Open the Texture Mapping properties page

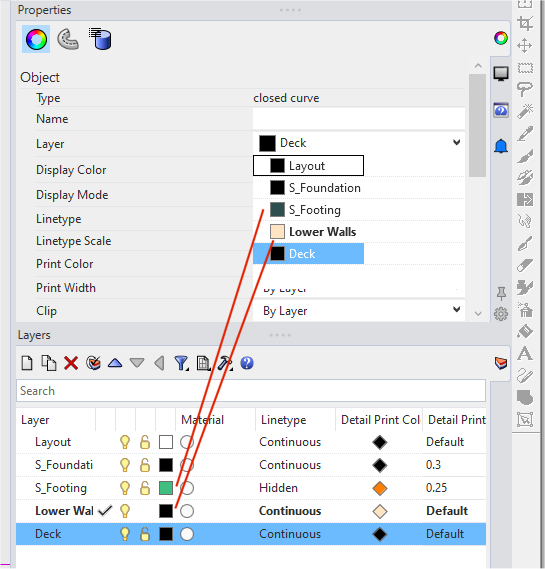click(x=68, y=39)
